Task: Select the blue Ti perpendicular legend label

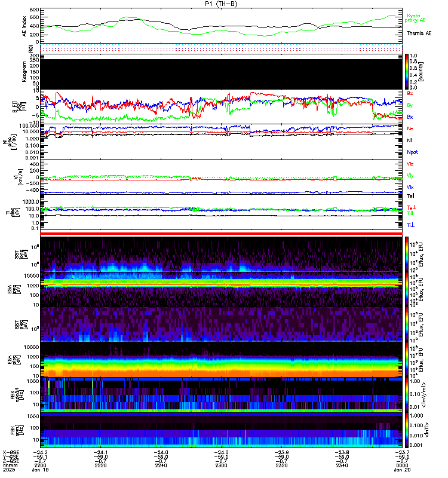Action: [x=410, y=225]
